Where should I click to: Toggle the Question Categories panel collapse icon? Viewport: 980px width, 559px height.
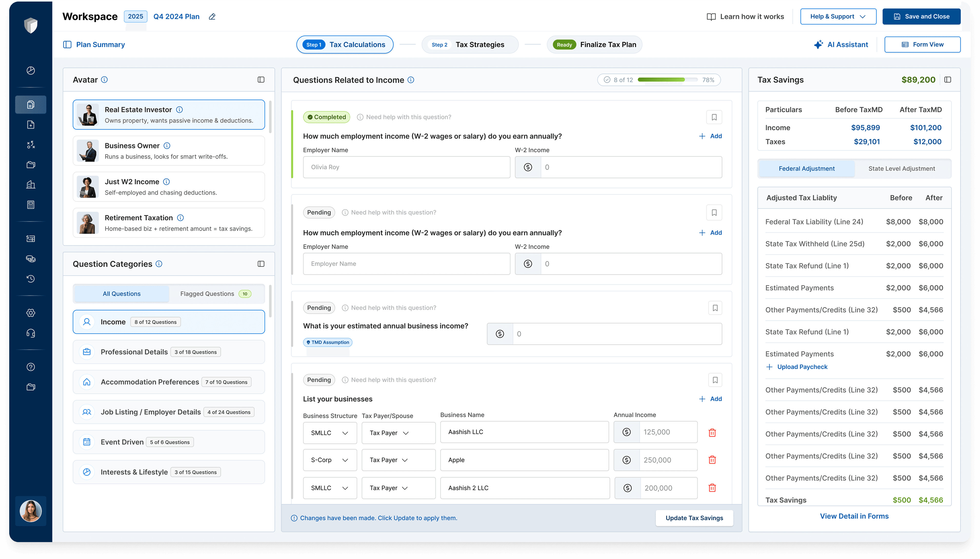[261, 264]
